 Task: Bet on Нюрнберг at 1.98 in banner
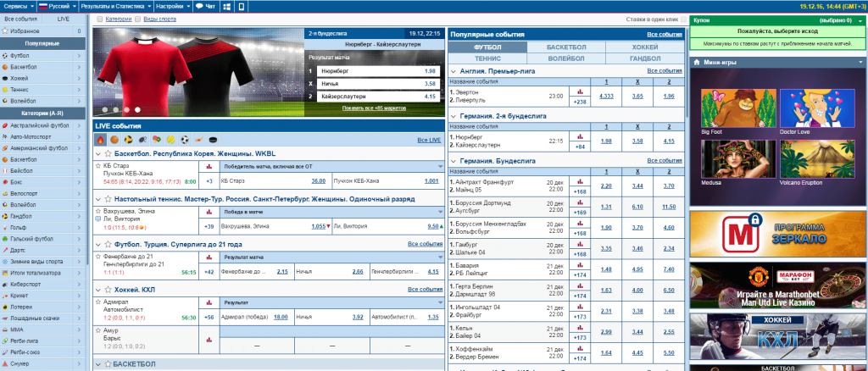[x=379, y=71]
